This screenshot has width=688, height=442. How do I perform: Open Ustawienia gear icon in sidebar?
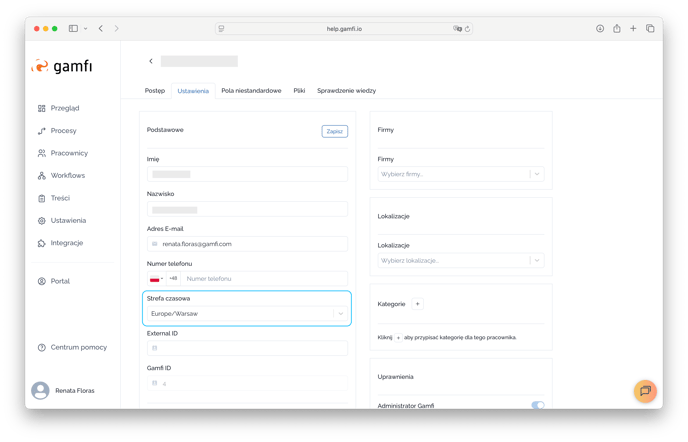point(42,220)
